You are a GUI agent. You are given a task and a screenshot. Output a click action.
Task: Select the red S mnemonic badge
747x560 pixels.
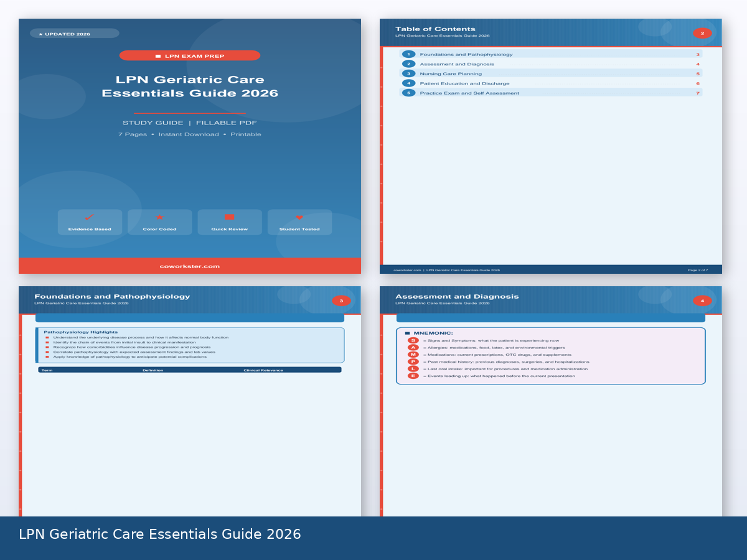tap(413, 340)
